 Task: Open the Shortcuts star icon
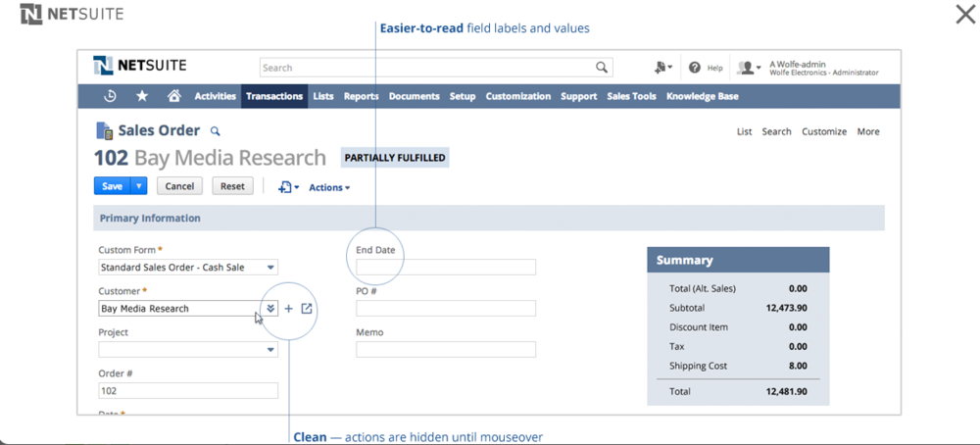[142, 96]
